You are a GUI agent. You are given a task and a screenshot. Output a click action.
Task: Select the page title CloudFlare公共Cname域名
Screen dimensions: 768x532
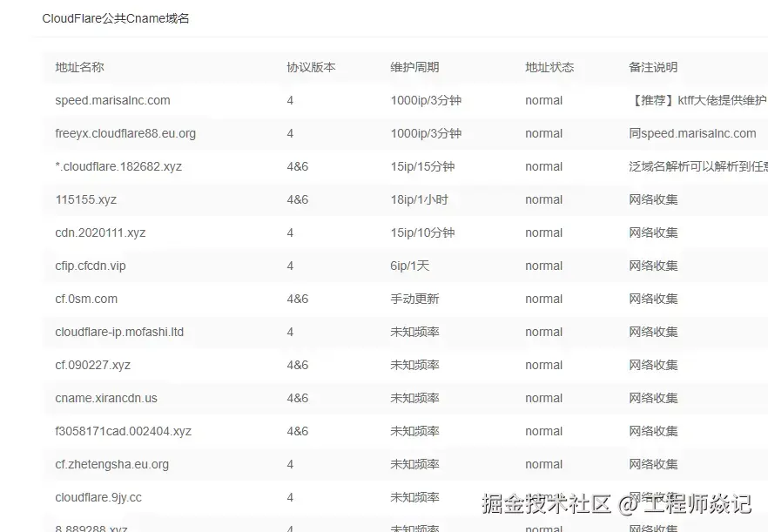(116, 18)
